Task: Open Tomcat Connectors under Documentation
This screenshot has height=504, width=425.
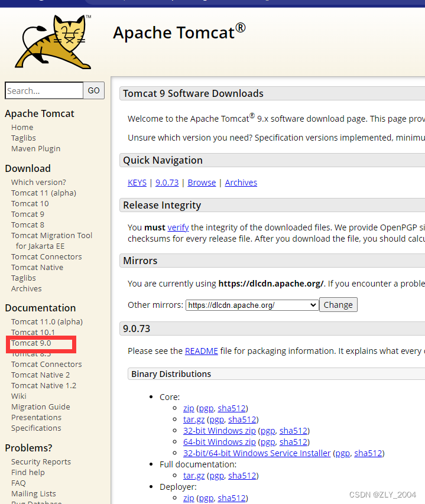Action: [x=47, y=364]
